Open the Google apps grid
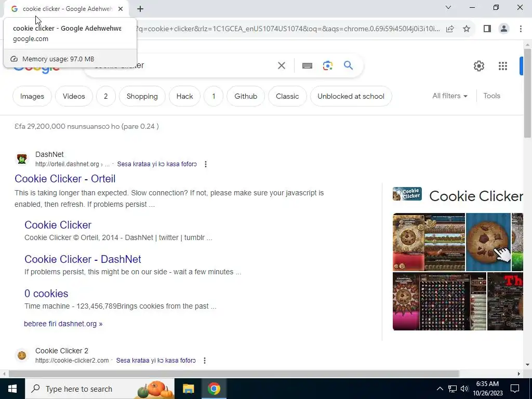The image size is (532, 399). coord(503,66)
